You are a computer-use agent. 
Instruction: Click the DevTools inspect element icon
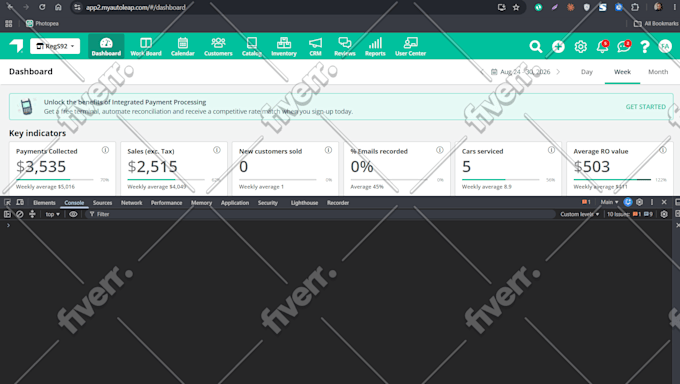pos(7,202)
